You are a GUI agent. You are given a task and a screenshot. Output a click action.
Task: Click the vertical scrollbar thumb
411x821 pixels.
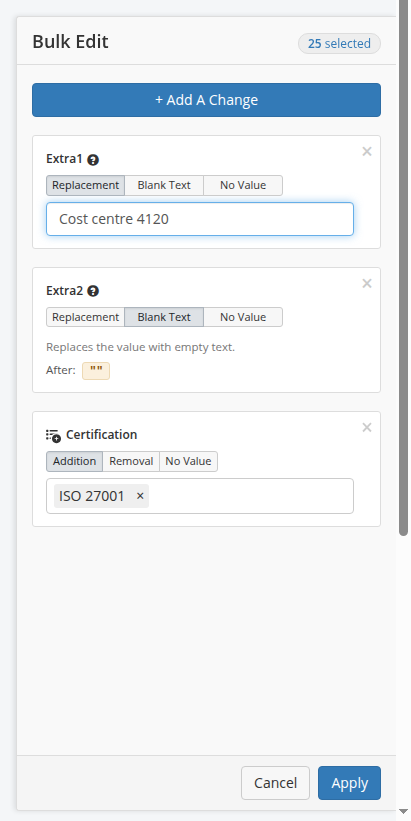click(x=403, y=267)
